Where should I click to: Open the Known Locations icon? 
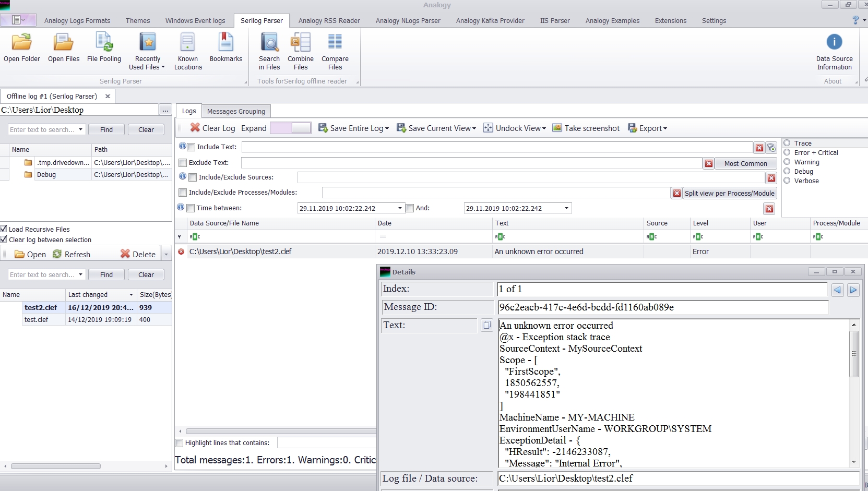188,51
